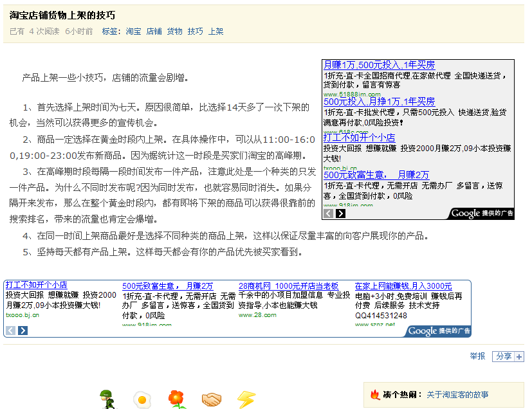Click www.28.com ad URL
The image size is (532, 409).
tap(257, 315)
